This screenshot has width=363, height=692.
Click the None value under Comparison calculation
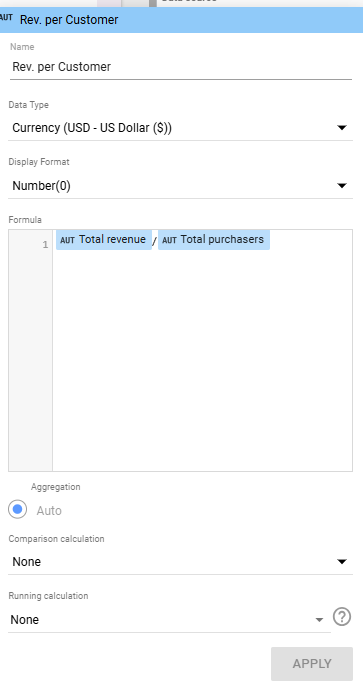pyautogui.click(x=26, y=561)
